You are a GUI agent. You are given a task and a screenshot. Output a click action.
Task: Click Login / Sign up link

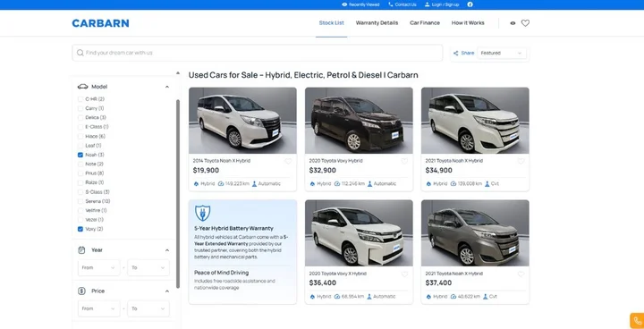[x=445, y=4]
